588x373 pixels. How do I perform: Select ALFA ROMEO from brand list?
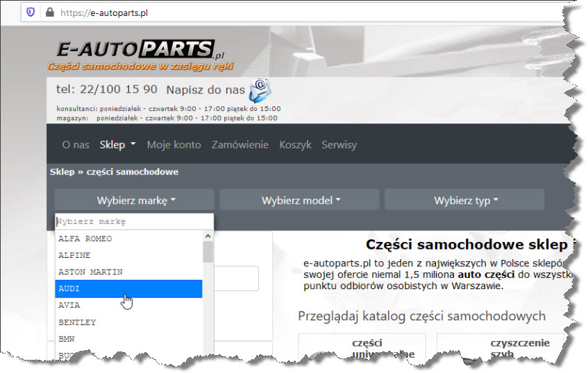(128, 238)
